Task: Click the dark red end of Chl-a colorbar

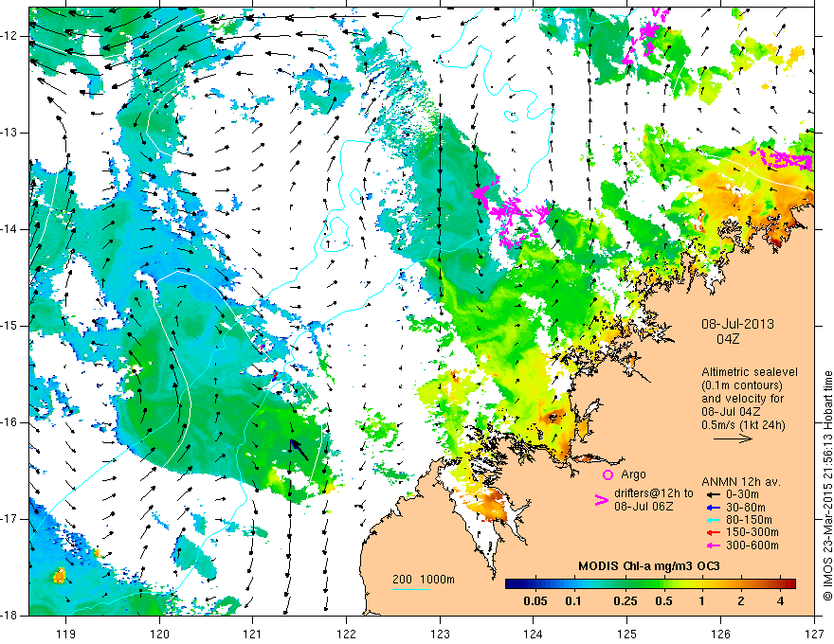Action: 790,584
